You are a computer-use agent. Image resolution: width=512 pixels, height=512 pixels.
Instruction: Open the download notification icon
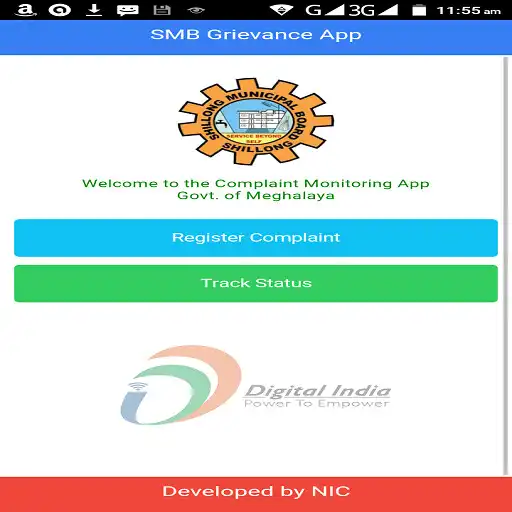(x=94, y=10)
